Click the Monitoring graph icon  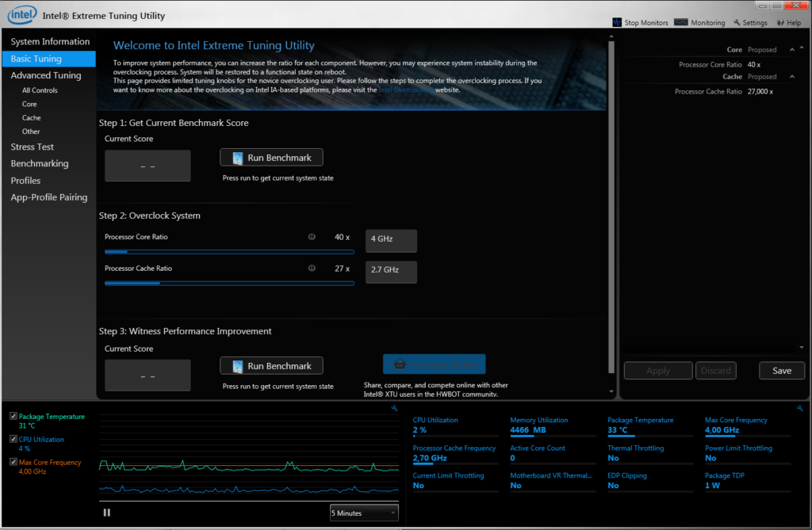click(681, 22)
